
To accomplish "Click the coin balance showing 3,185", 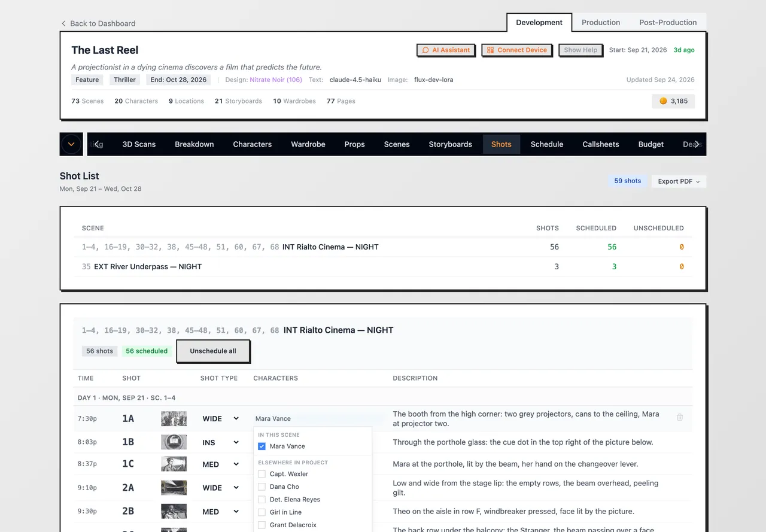I will (673, 101).
